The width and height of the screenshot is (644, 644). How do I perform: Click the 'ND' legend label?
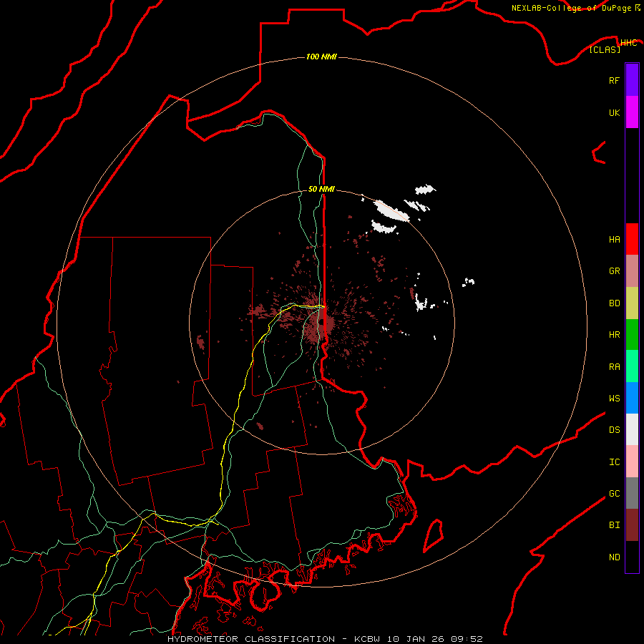[614, 557]
